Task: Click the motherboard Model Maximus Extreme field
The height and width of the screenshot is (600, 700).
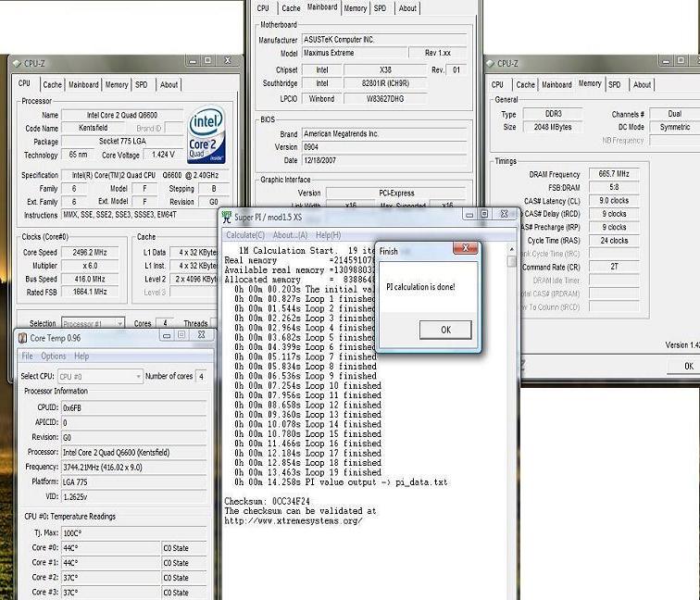Action: (355, 53)
